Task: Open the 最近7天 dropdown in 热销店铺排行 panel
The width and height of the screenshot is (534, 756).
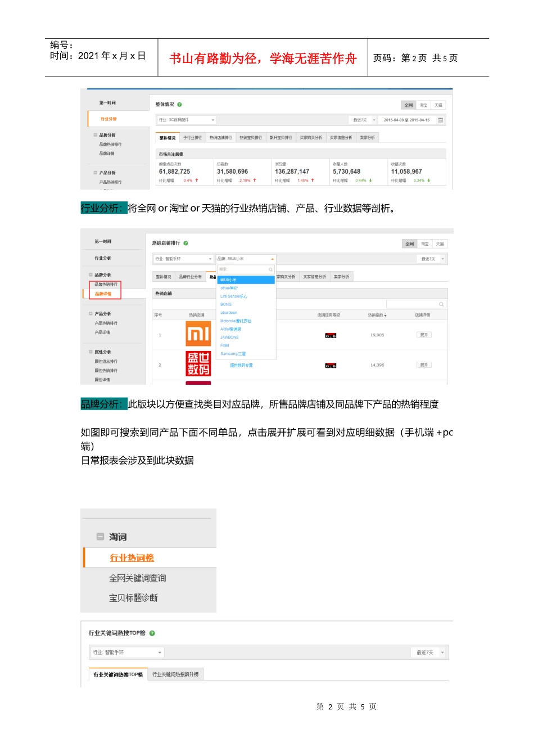Action: [432, 259]
